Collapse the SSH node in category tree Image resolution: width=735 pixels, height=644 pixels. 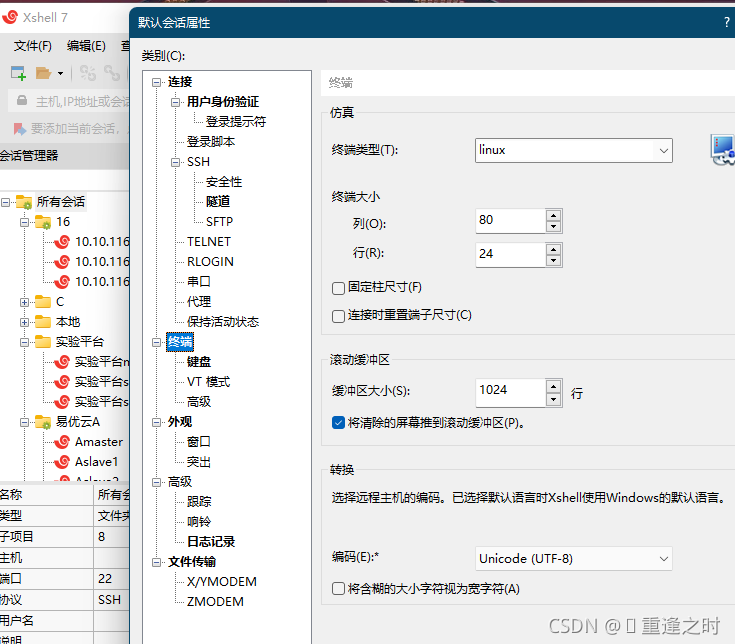(175, 162)
